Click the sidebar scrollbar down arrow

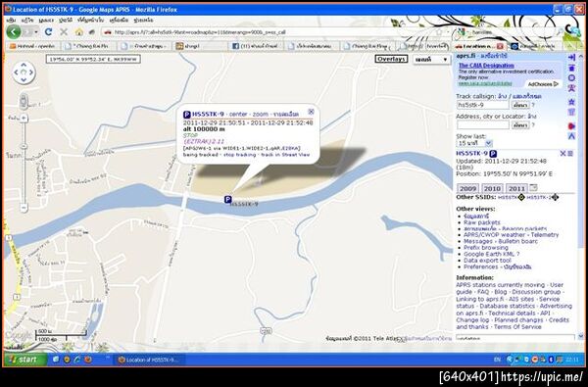coord(581,336)
